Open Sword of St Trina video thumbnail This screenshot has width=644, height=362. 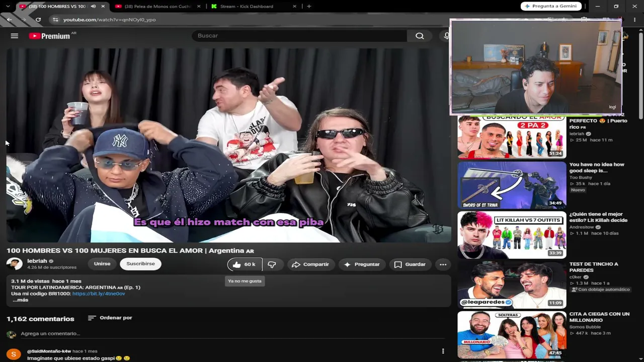(x=512, y=185)
